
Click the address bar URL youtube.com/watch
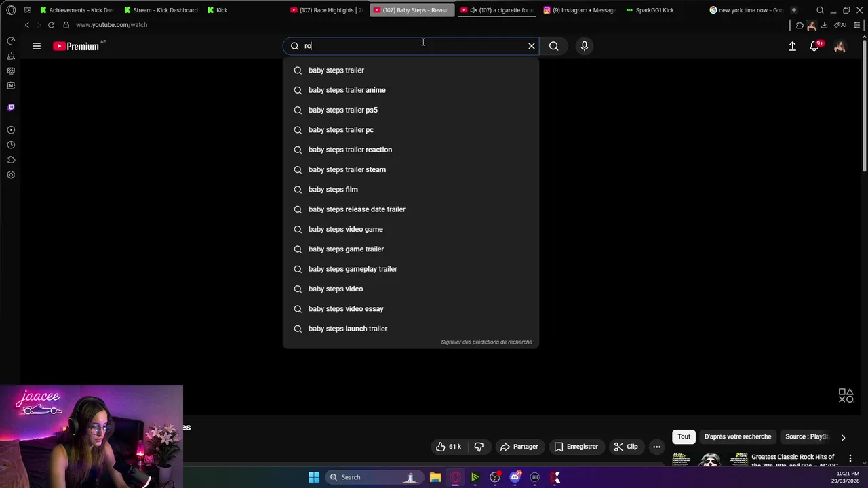(111, 25)
